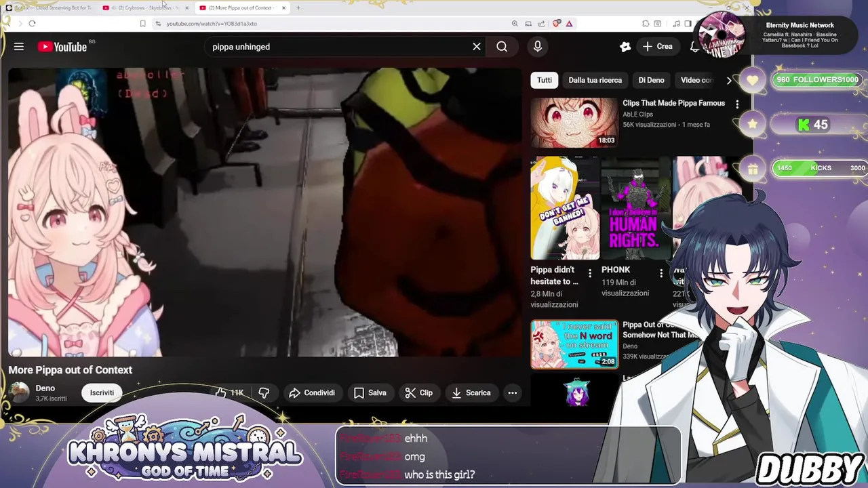Click the More Pippa out of Context title
This screenshot has height=488, width=868.
71,370
